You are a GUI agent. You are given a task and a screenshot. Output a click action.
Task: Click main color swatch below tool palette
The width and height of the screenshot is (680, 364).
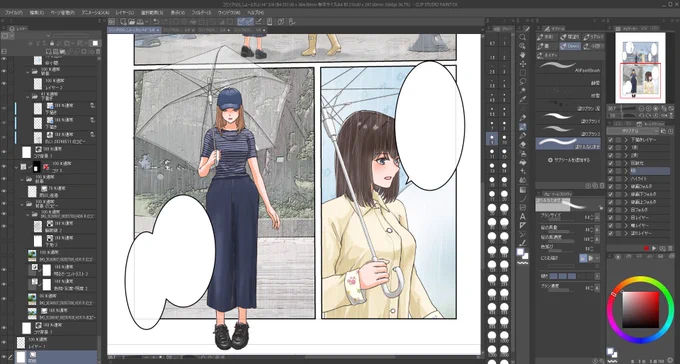pos(521,252)
